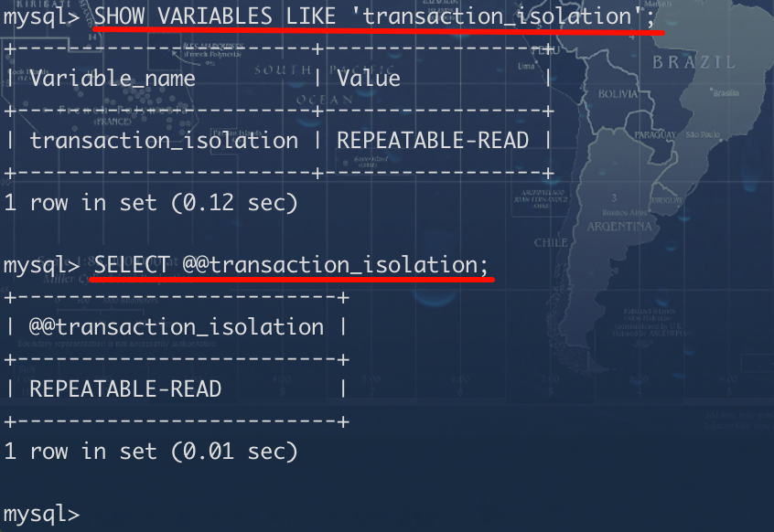
Task: Click the ARGENTINA label on the background map
Action: click(x=619, y=226)
